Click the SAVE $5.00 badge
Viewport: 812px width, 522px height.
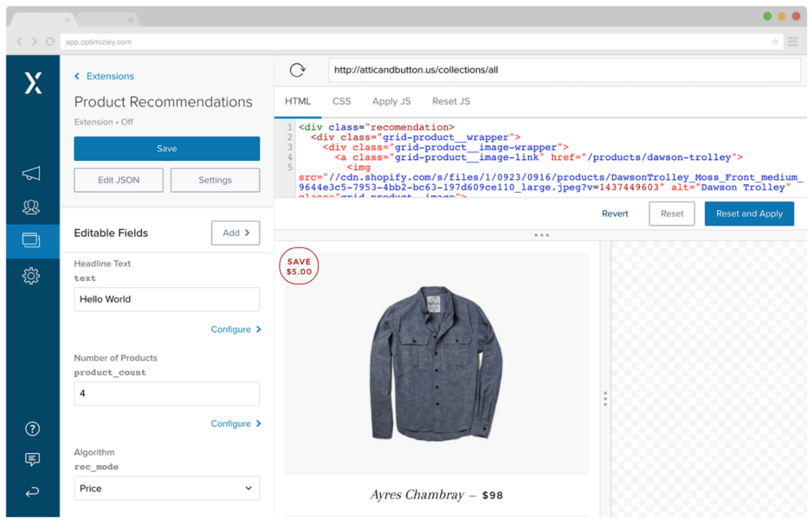(x=299, y=267)
